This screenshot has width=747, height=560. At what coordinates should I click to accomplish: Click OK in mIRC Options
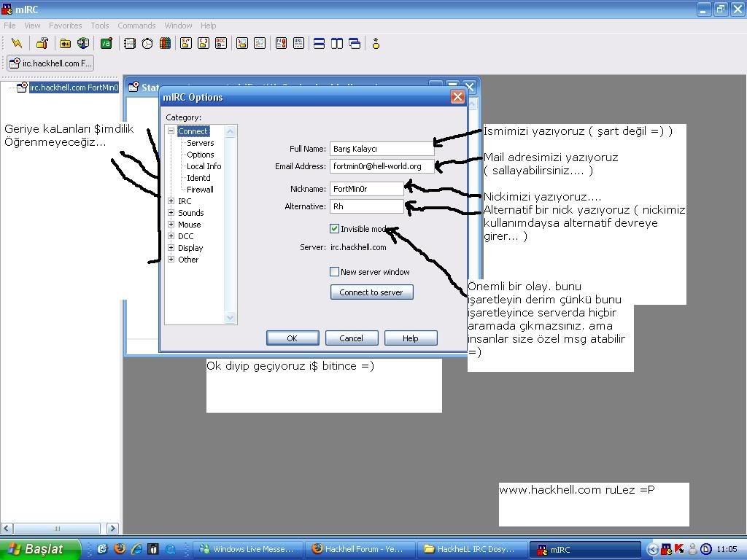[x=293, y=338]
